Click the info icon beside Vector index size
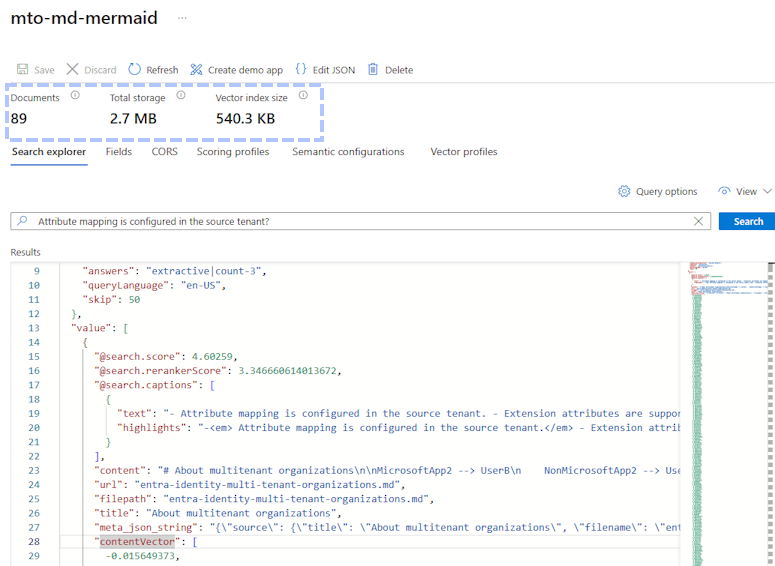 (303, 97)
